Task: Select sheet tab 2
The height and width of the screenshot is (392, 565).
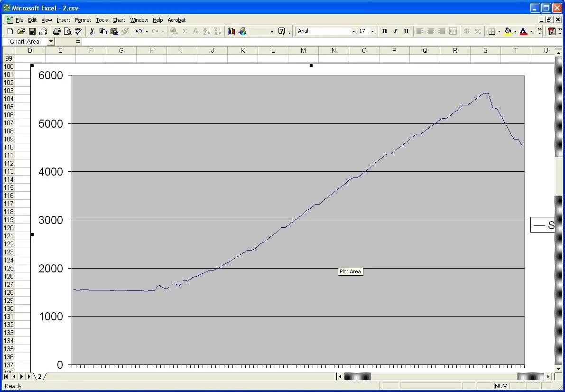Action: click(x=40, y=377)
